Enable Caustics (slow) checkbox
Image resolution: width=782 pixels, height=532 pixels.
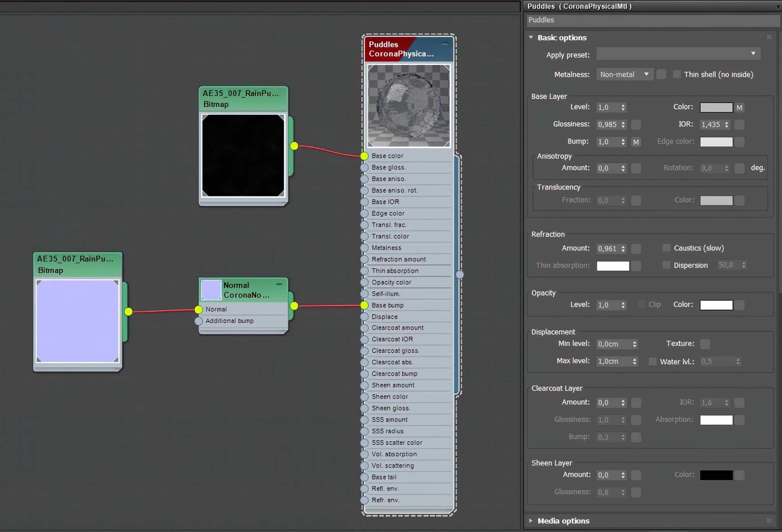click(x=666, y=247)
